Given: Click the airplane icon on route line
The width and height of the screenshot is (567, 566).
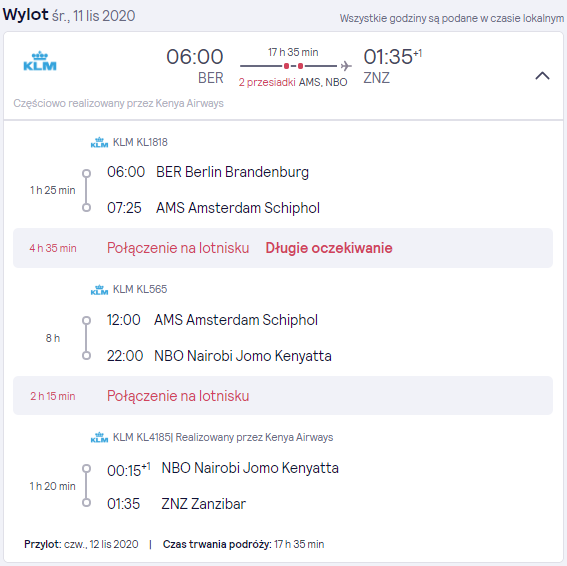Looking at the screenshot, I should pos(346,66).
